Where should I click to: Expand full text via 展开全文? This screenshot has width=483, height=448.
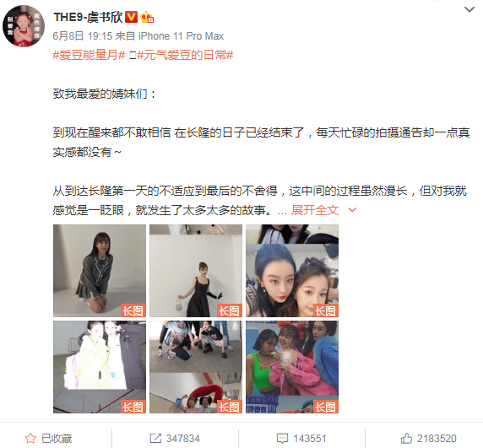[315, 210]
